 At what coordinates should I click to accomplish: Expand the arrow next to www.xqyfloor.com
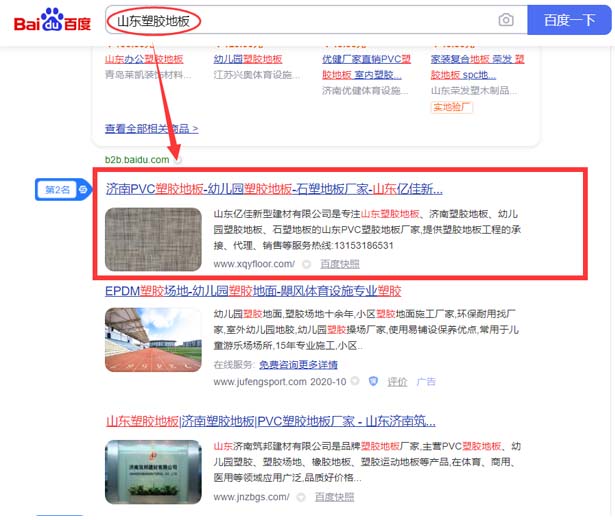(306, 264)
